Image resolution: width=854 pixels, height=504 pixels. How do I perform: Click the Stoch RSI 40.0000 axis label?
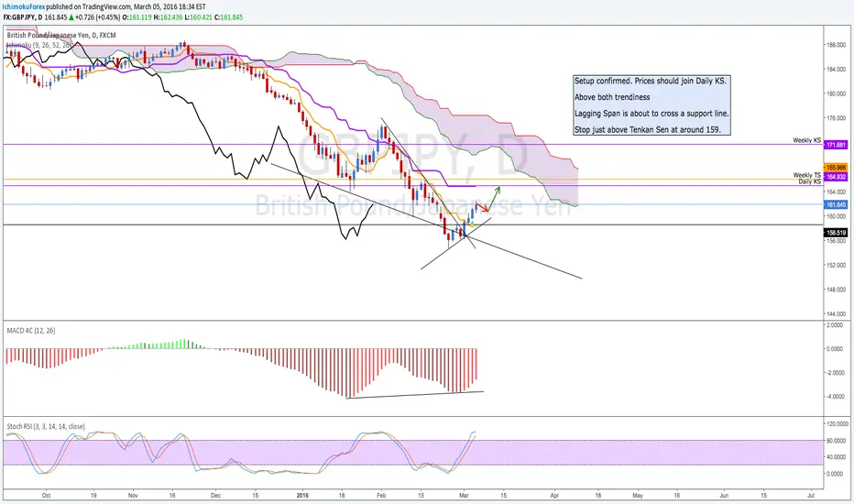click(x=838, y=457)
